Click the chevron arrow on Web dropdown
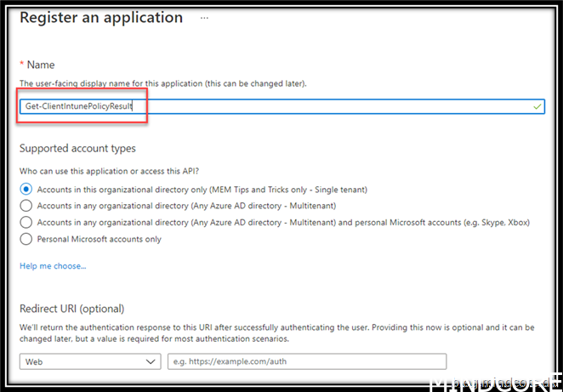Image resolution: width=563 pixels, height=392 pixels. 151,361
